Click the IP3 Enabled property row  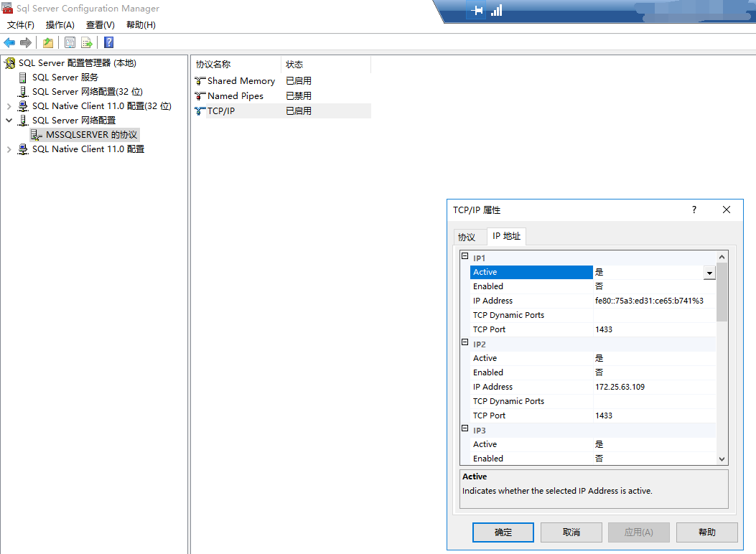click(x=593, y=459)
